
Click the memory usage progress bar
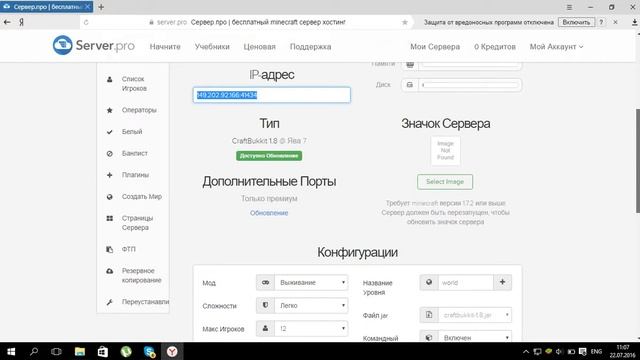tap(470, 64)
